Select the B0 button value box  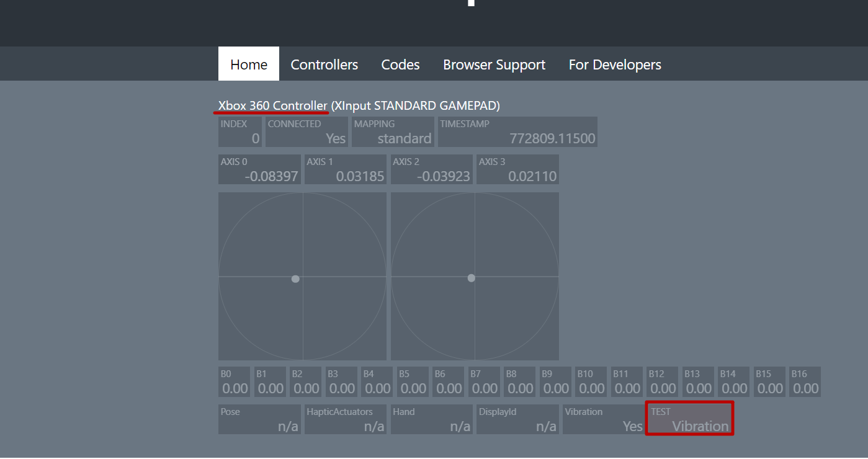[x=235, y=382]
